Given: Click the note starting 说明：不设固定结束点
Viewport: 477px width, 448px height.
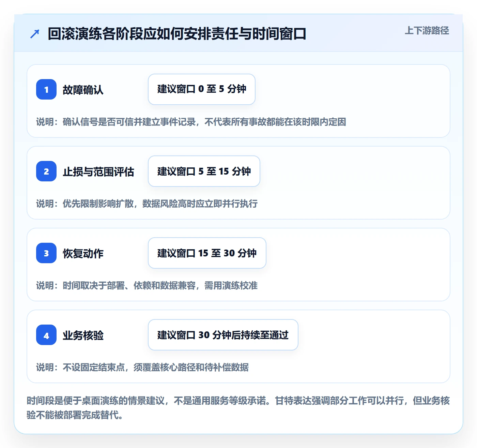Looking at the screenshot, I should tap(142, 368).
